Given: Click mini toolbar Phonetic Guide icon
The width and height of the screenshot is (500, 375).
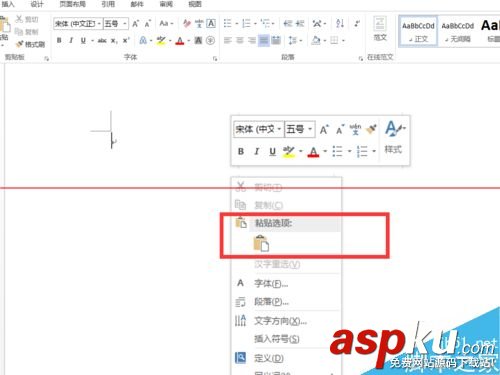Looking at the screenshot, I should 355,129.
